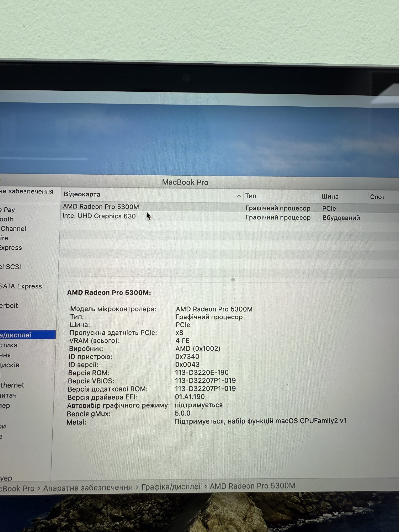This screenshot has width=399, height=532.
Task: Click the Metal support value GPUFamily2 v1
Action: (x=260, y=421)
